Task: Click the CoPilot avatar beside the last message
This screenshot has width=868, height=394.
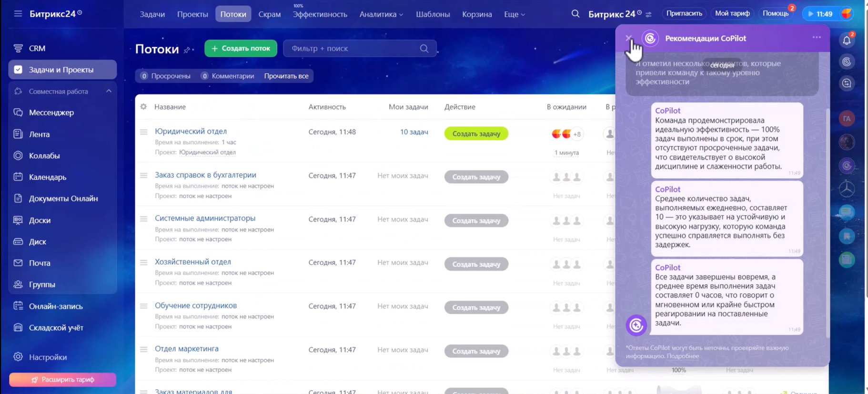Action: coord(636,325)
